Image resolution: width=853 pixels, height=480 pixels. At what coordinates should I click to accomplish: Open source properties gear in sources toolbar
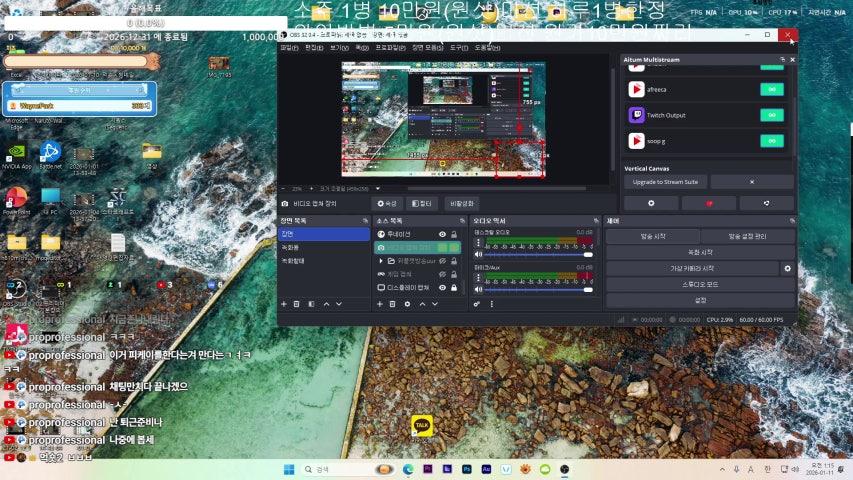pyautogui.click(x=407, y=303)
